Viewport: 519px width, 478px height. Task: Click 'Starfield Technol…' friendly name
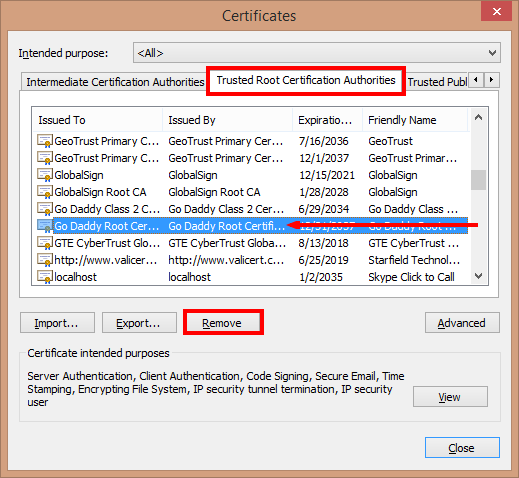click(x=414, y=260)
